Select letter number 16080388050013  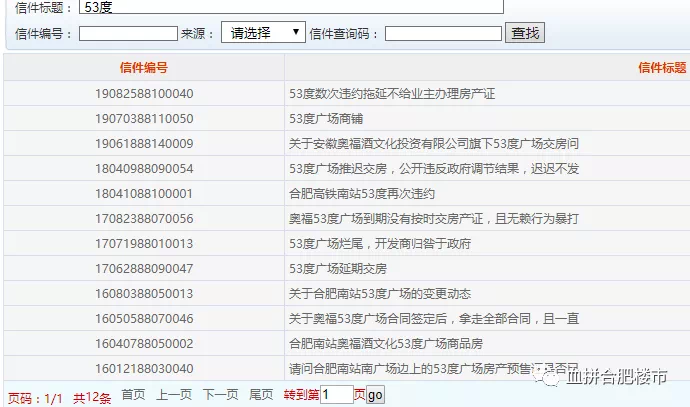point(143,294)
